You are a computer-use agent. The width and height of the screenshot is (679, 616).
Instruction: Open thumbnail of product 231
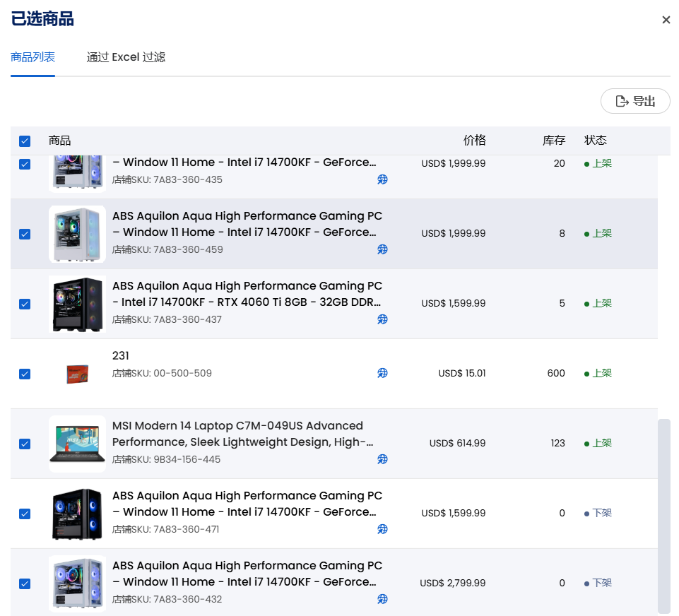coord(78,374)
